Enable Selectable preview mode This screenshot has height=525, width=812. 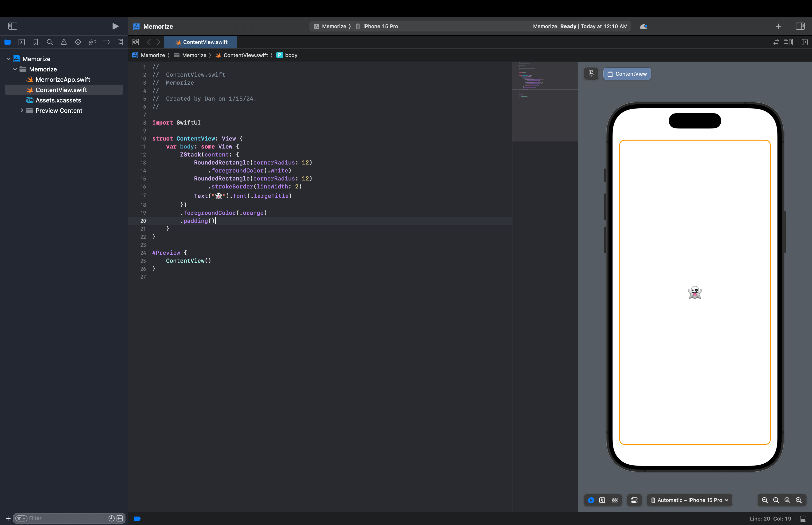(x=602, y=500)
